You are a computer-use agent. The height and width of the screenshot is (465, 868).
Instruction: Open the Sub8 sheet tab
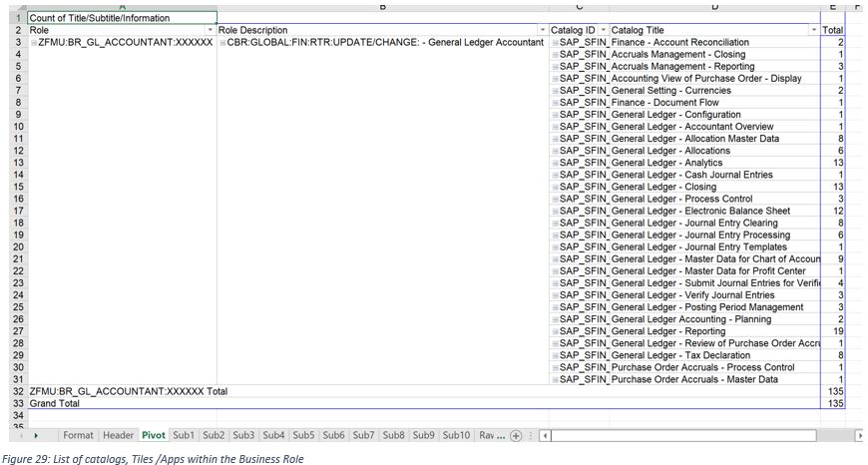click(x=393, y=435)
